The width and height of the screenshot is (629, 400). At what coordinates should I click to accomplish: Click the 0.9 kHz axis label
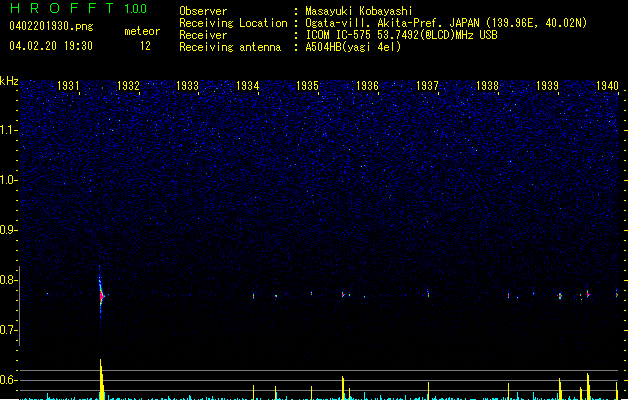point(9,230)
